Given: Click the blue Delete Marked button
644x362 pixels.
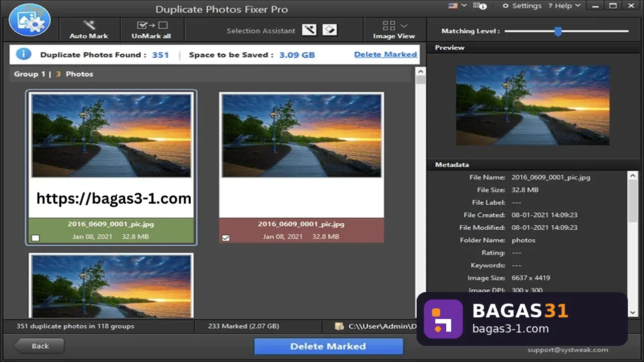Looking at the screenshot, I should pos(328,346).
